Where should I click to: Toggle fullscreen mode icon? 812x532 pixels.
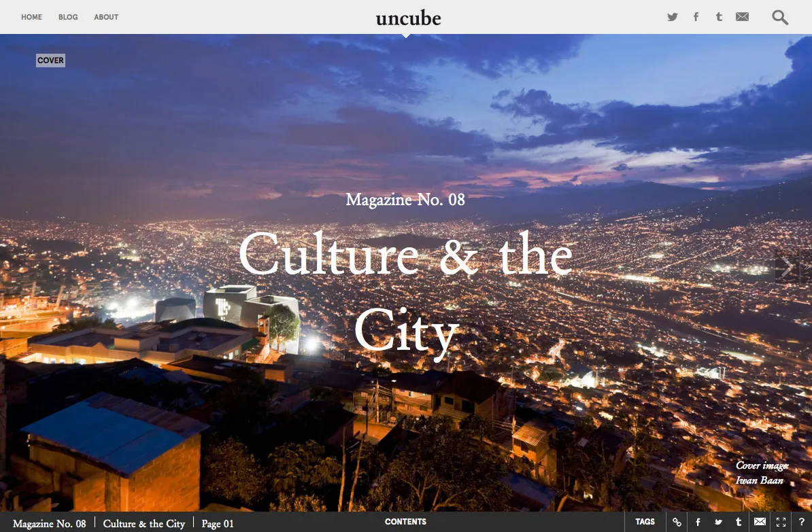pos(781,522)
